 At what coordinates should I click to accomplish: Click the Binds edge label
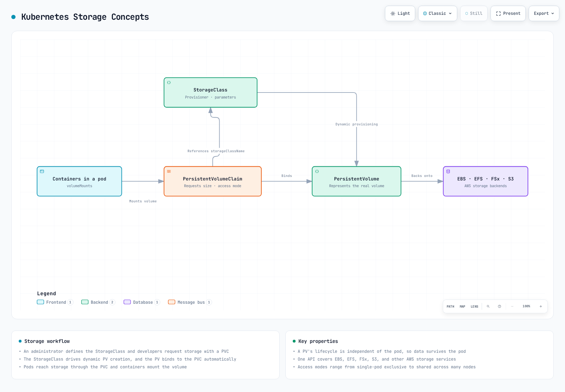coord(287,176)
